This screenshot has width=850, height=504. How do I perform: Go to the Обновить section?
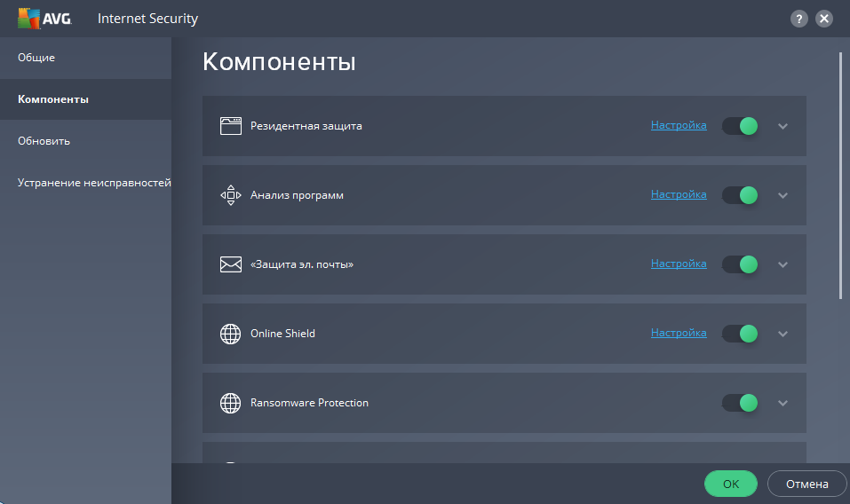tap(85, 141)
